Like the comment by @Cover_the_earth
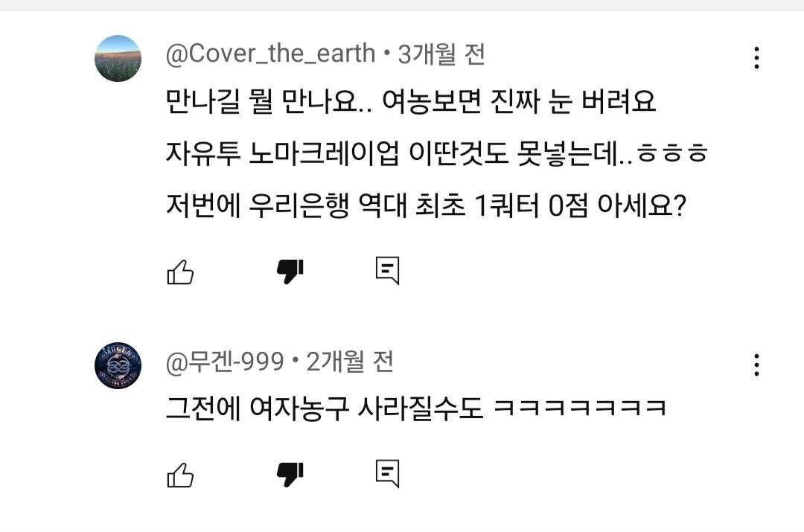The width and height of the screenshot is (804, 532). coord(180,272)
